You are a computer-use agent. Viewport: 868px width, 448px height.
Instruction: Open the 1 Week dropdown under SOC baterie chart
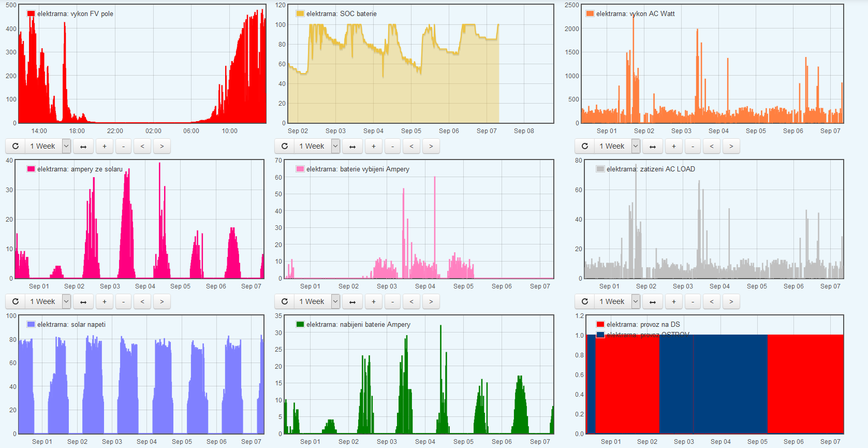(x=317, y=146)
